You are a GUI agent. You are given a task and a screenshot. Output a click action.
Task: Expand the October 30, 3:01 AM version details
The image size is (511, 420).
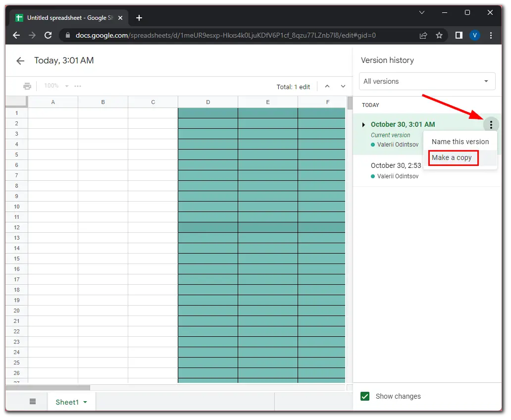click(363, 125)
